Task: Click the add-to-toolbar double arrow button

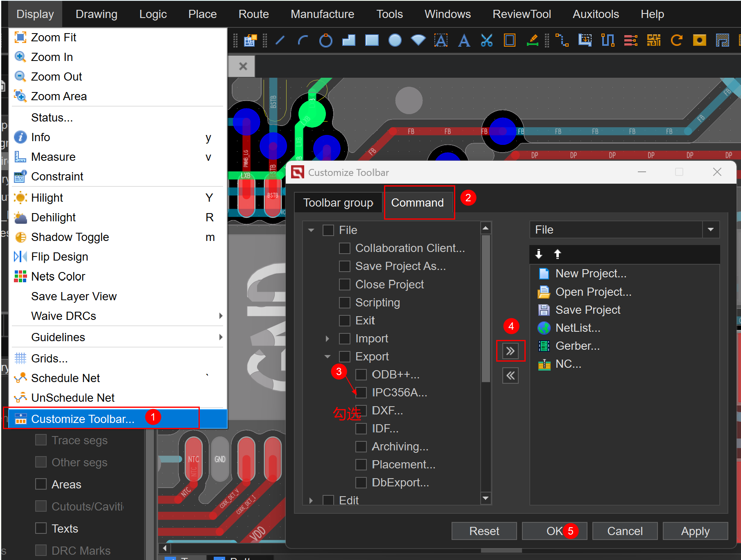Action: click(x=510, y=351)
